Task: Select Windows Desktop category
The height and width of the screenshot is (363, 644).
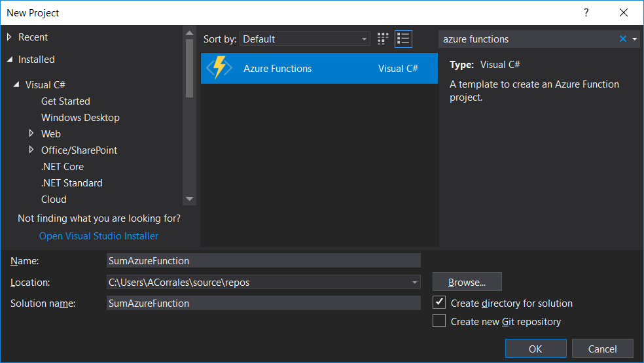Action: tap(80, 118)
